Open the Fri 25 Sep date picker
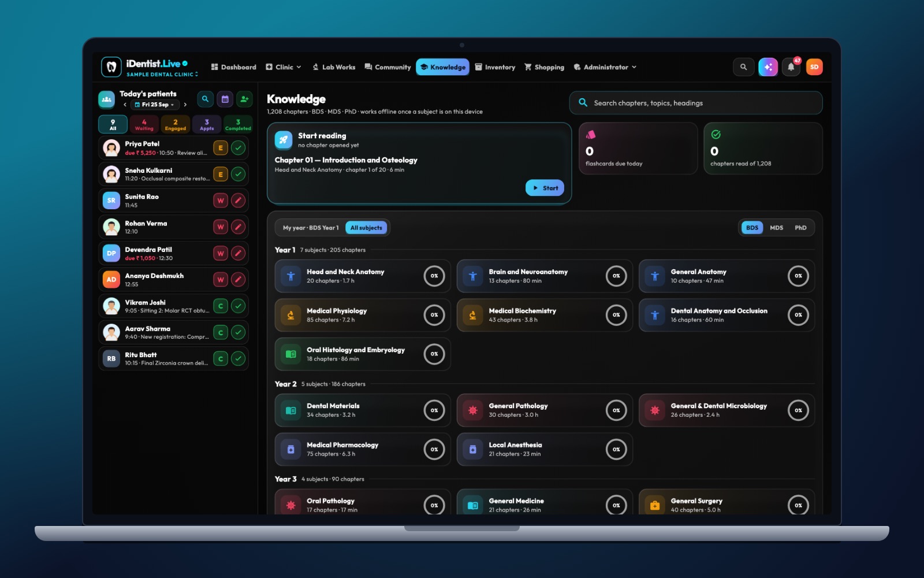 (x=155, y=105)
